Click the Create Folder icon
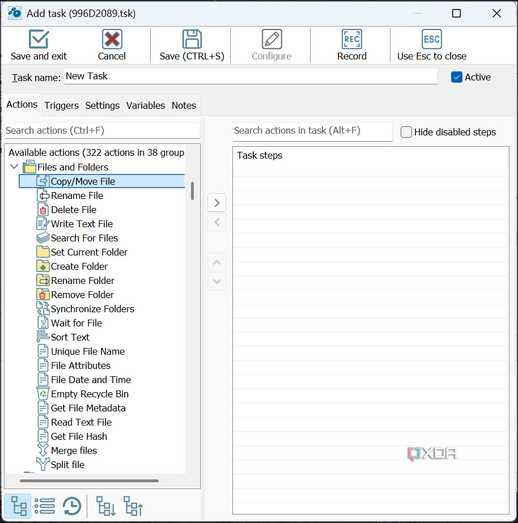This screenshot has height=523, width=518. point(43,266)
